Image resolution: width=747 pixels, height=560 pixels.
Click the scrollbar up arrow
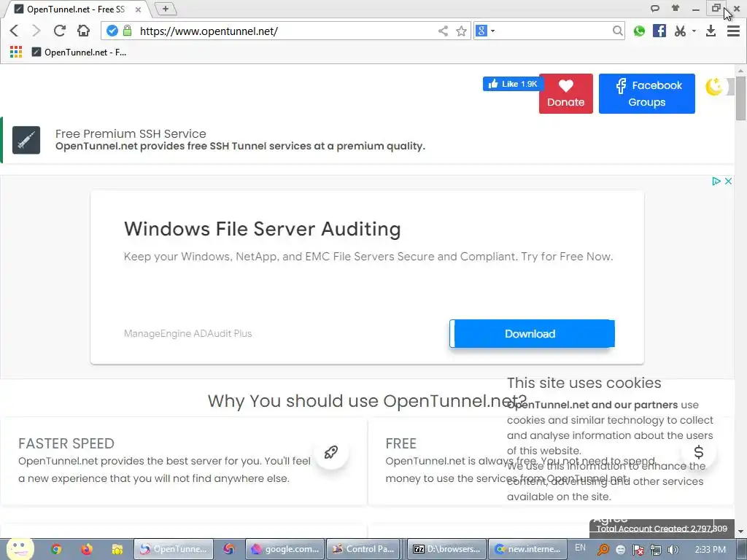pos(740,70)
